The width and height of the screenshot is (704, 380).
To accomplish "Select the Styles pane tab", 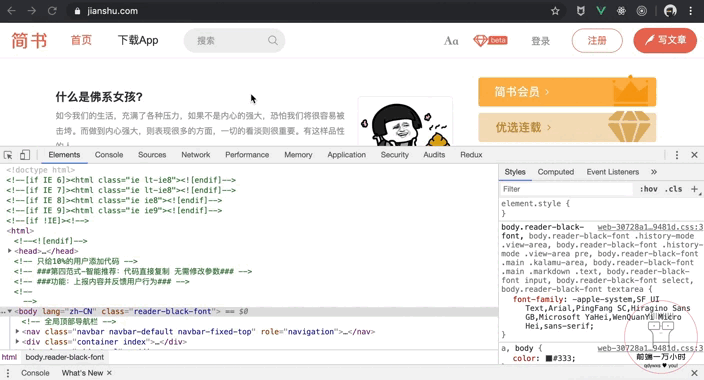I will coord(515,172).
